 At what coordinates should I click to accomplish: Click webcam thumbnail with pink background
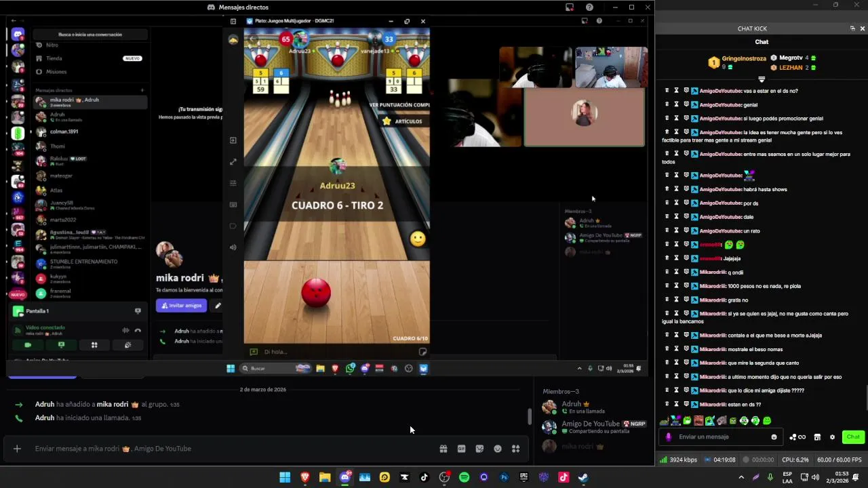[x=584, y=117]
